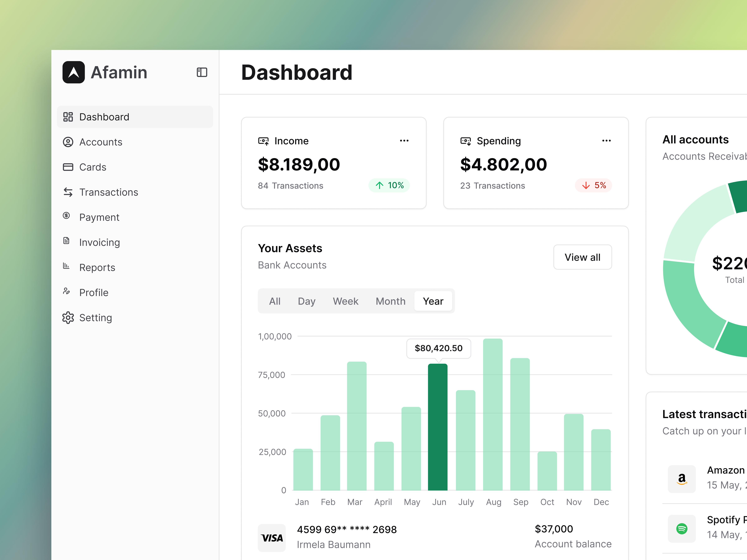Screen dimensions: 747x560
Task: Click the Reports bar-chart icon
Action: [66, 266]
